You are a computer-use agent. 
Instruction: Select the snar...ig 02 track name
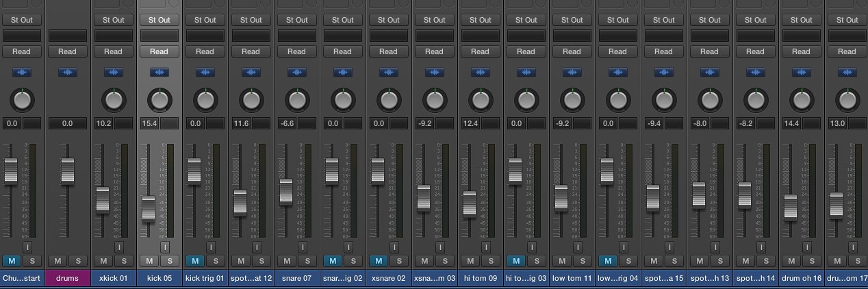point(342,278)
